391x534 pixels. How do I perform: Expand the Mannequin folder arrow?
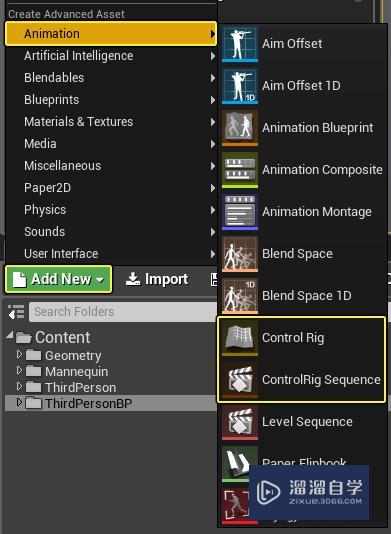(x=19, y=370)
